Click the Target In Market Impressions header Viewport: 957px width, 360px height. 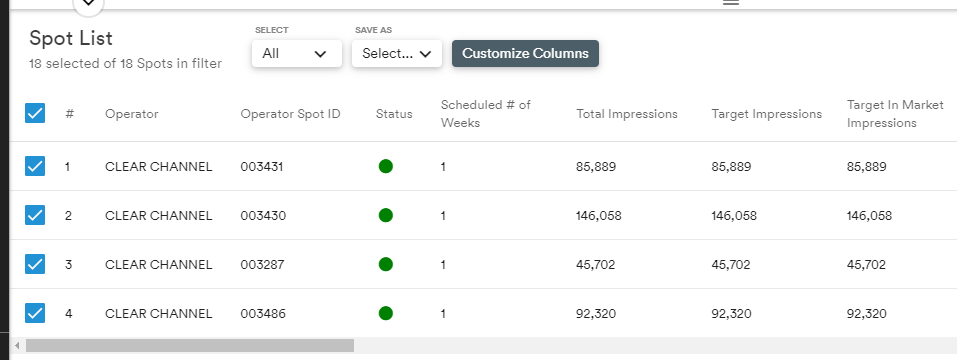pos(895,113)
